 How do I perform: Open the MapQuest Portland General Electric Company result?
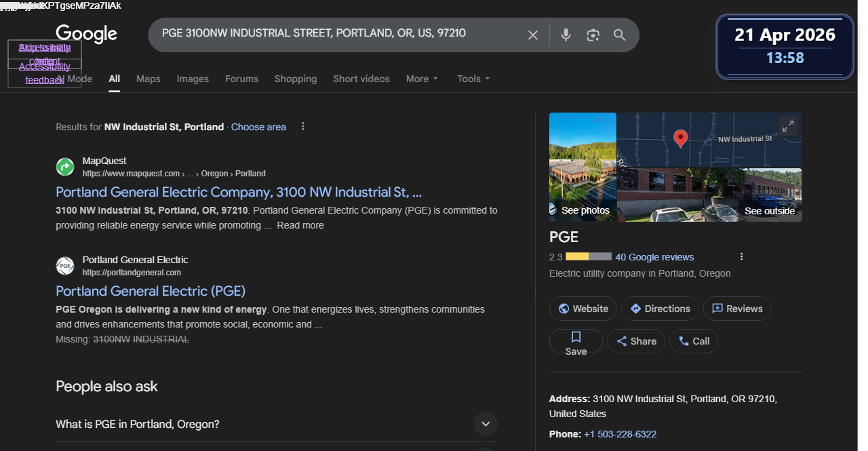click(x=239, y=192)
